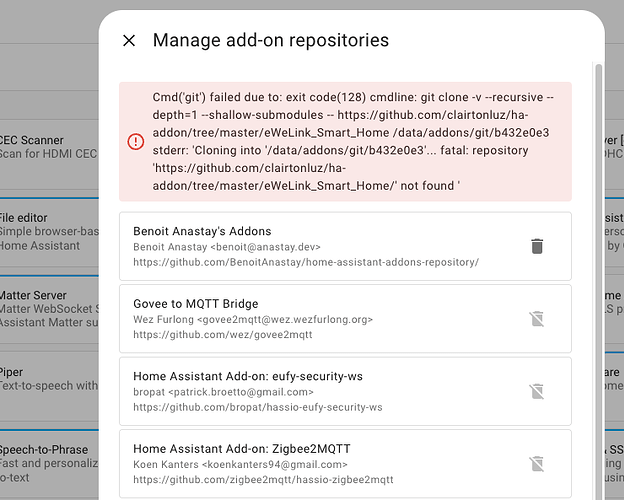This screenshot has width=624, height=500.
Task: Click the BenoitAnastay home-assistant-addons-repository URL
Action: [x=306, y=262]
